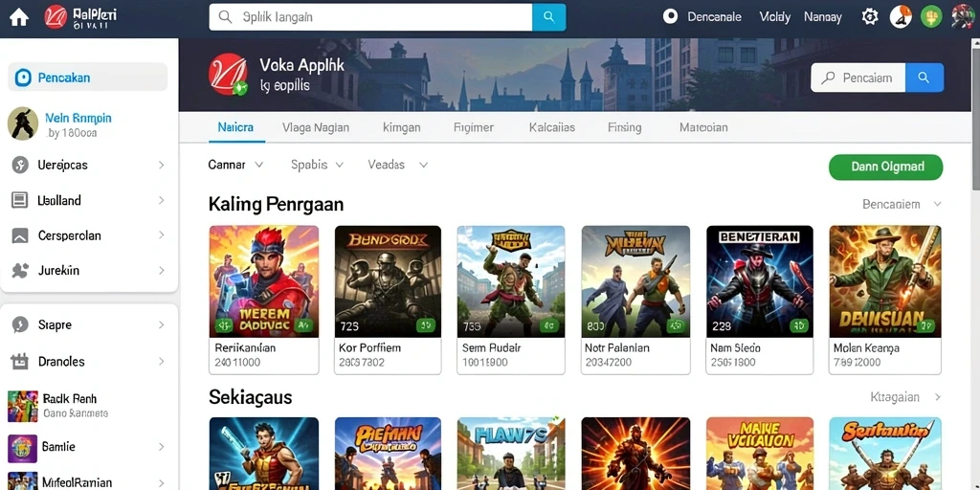
Task: Click the green badge on Sem Rudair card
Action: point(549,325)
